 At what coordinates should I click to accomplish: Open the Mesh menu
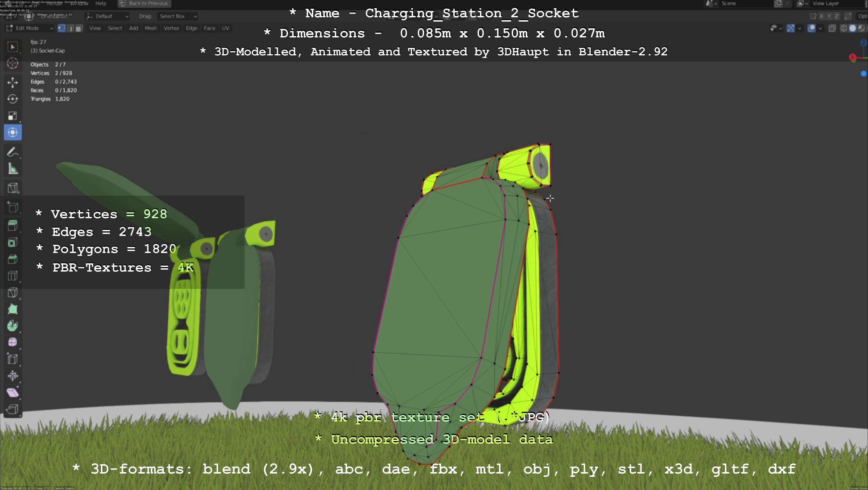pyautogui.click(x=151, y=28)
